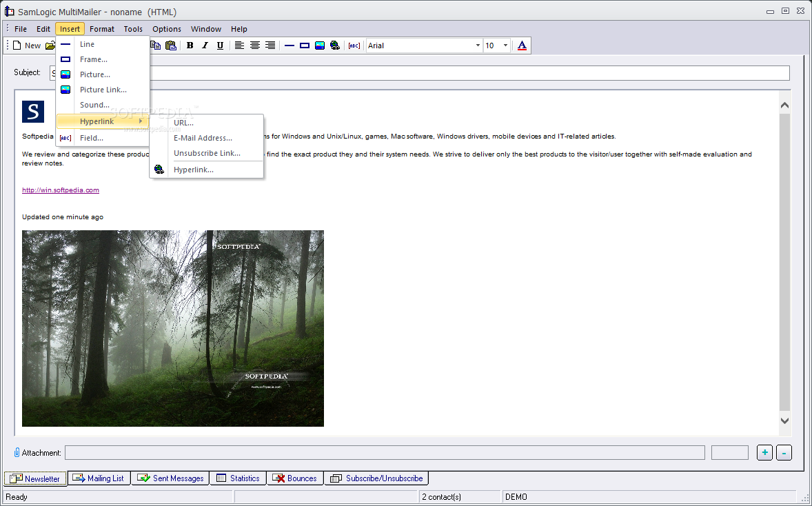812x506 pixels.
Task: Click the blue Softpedia S logo
Action: [x=33, y=112]
